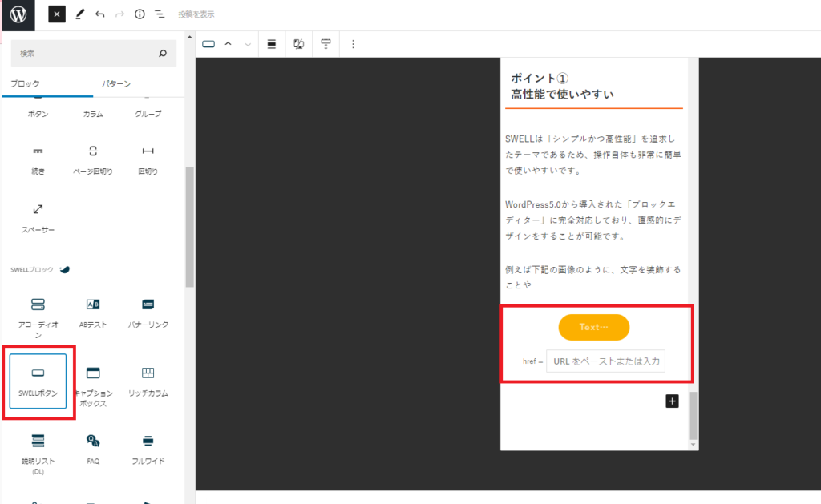Insert the アコーディオン block
Viewport: 821px width, 504px height.
[x=38, y=317]
